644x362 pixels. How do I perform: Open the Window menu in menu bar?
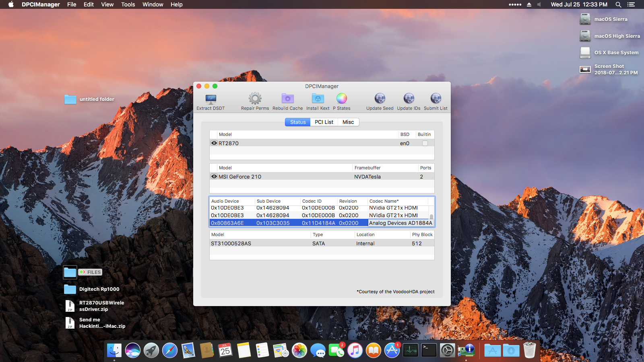point(153,4)
